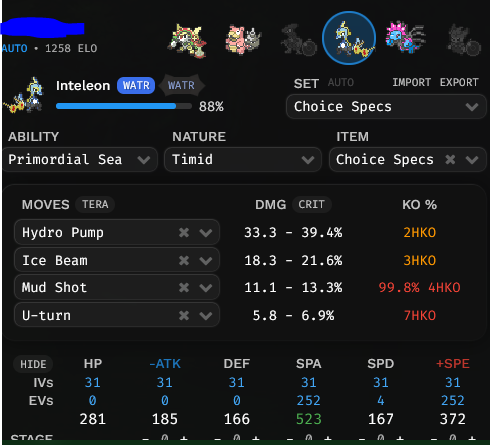Toggle the hexagonal WATR tera type badge

[x=181, y=85]
